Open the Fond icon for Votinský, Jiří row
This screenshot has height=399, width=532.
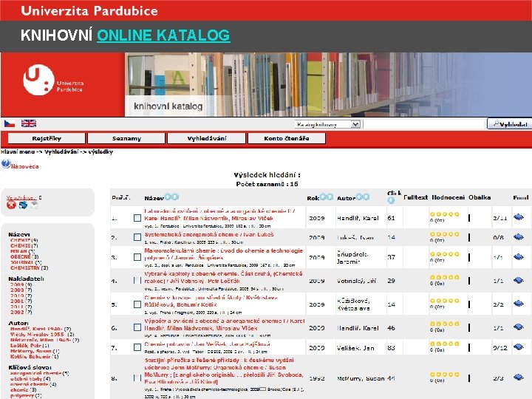[519, 280]
